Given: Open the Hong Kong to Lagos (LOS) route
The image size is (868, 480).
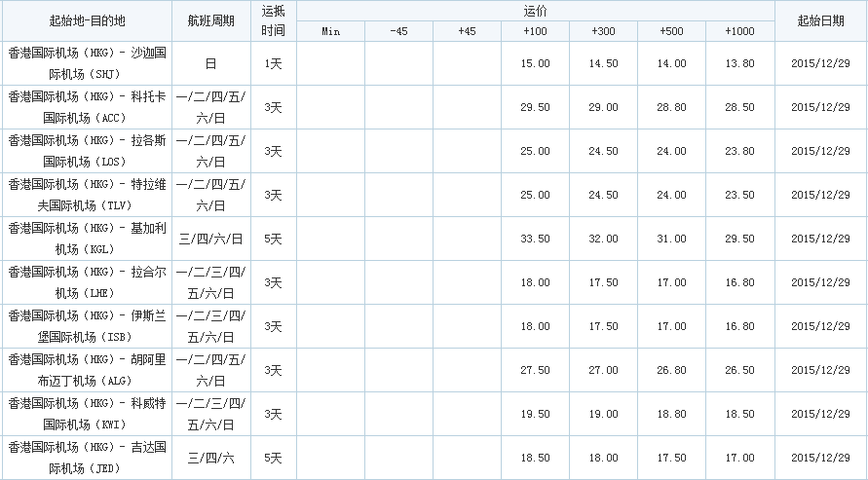Looking at the screenshot, I should coord(87,151).
